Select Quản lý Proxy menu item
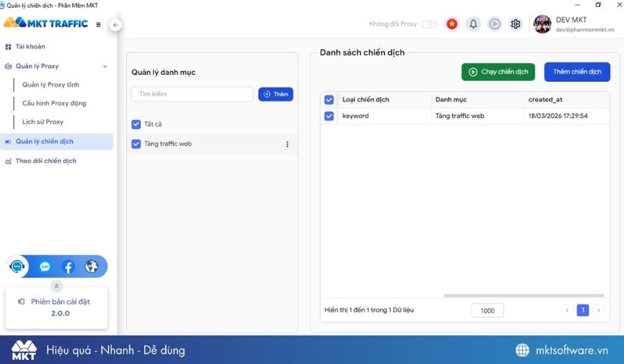The image size is (624, 364). [37, 66]
